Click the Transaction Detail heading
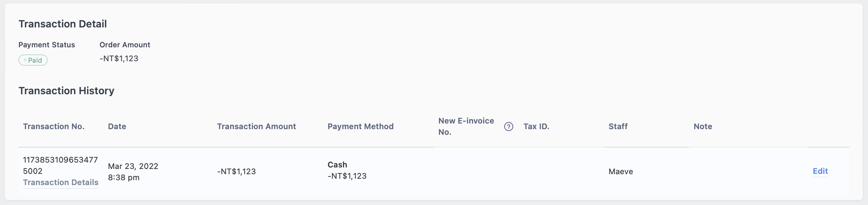 (63, 24)
